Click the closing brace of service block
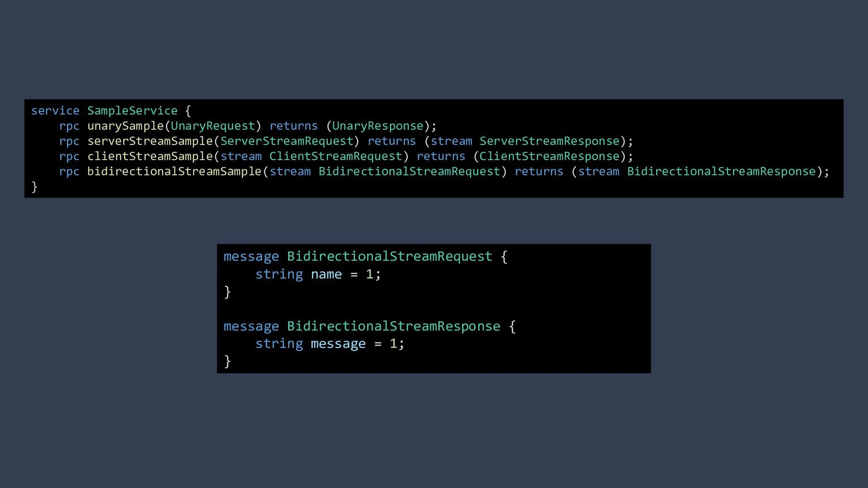 click(34, 187)
